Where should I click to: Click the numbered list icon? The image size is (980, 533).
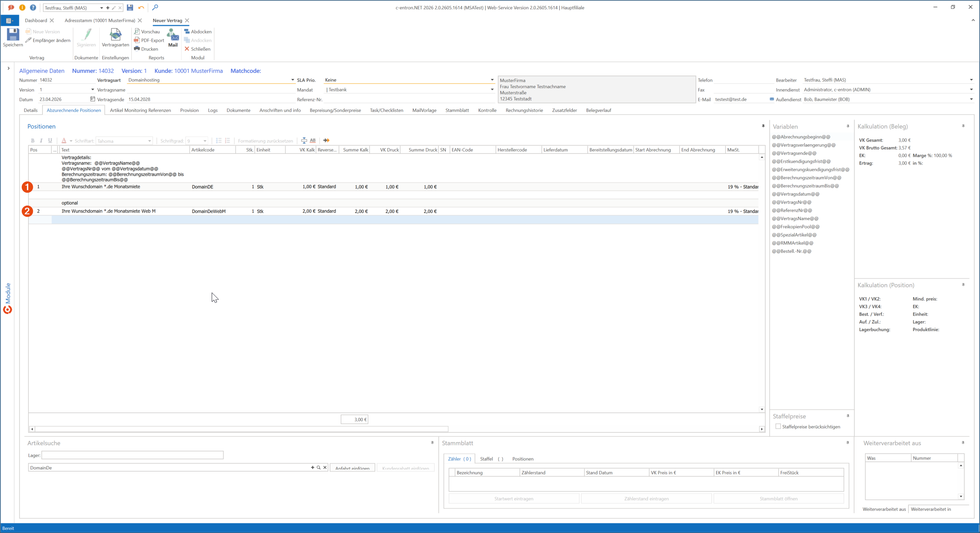(x=227, y=141)
